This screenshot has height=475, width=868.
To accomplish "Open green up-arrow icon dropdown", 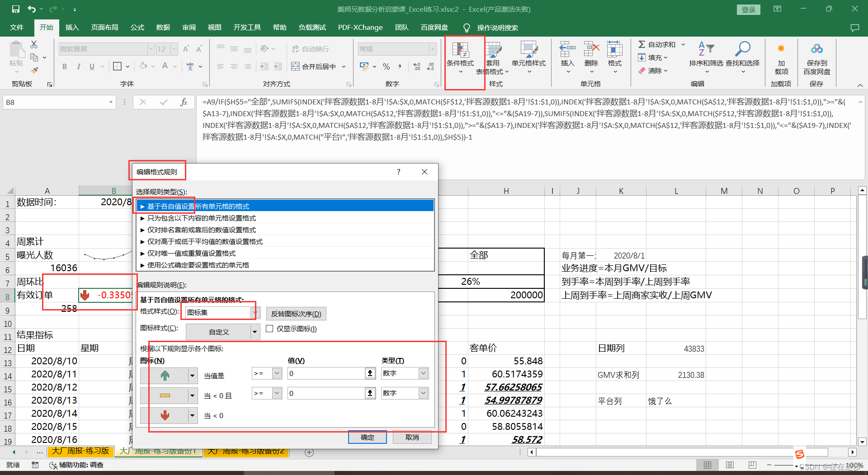I will tap(192, 376).
